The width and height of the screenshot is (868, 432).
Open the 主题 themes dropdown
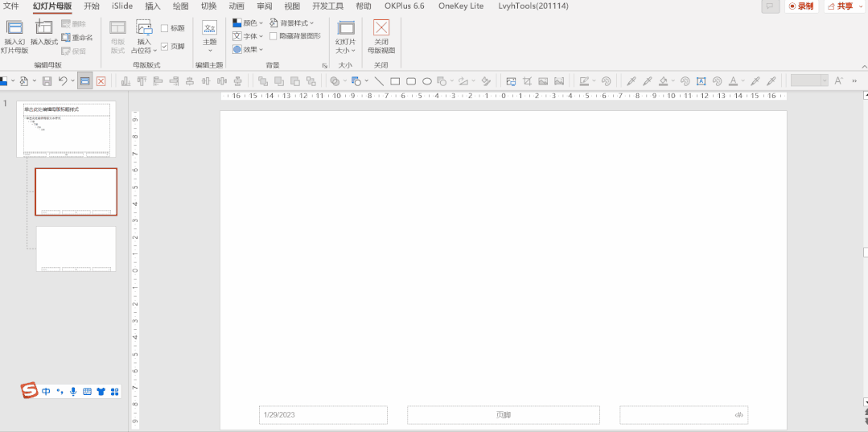210,37
